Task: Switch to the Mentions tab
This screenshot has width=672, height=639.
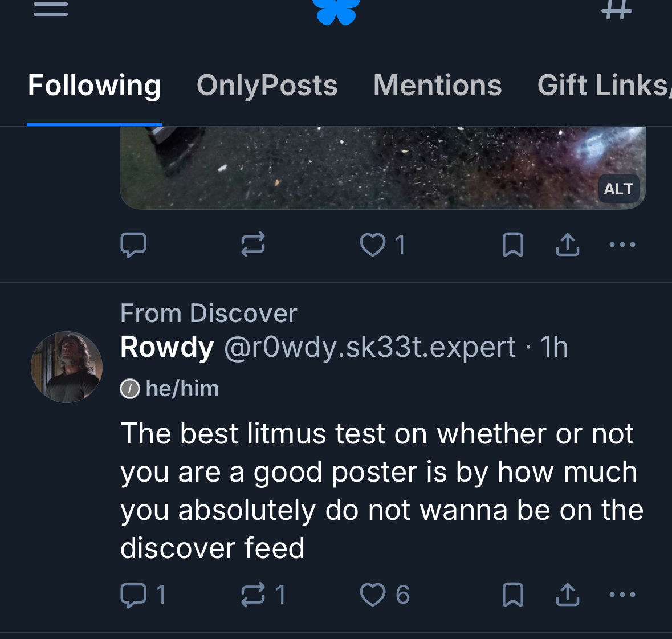Action: [x=437, y=86]
